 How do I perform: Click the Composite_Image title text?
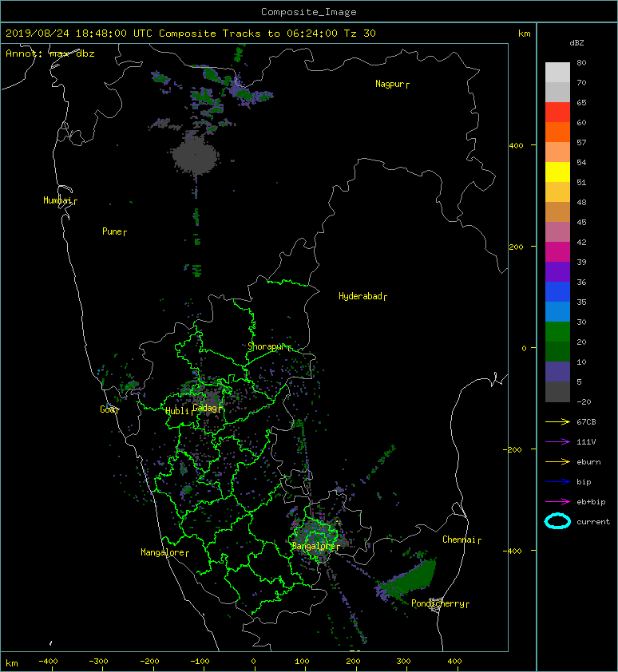coord(309,12)
